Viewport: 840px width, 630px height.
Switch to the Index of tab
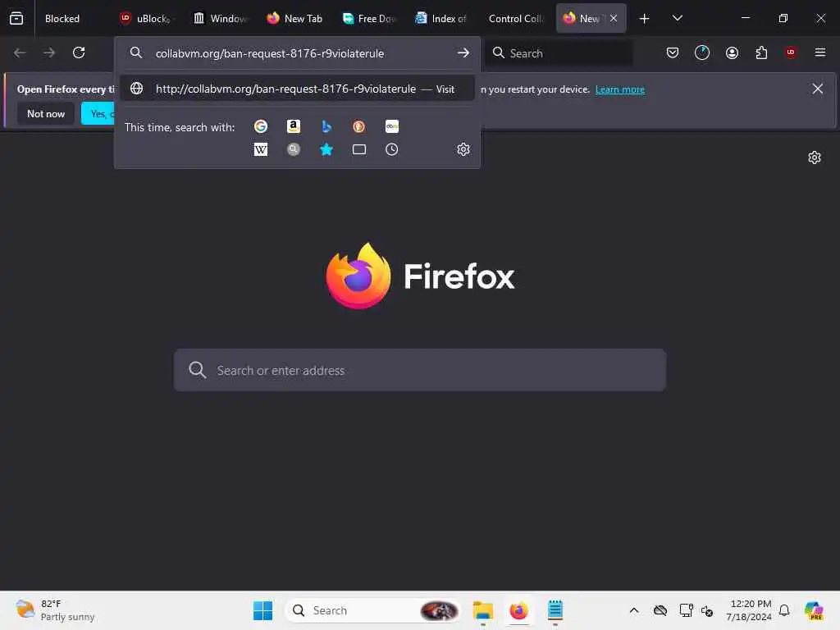pos(441,19)
